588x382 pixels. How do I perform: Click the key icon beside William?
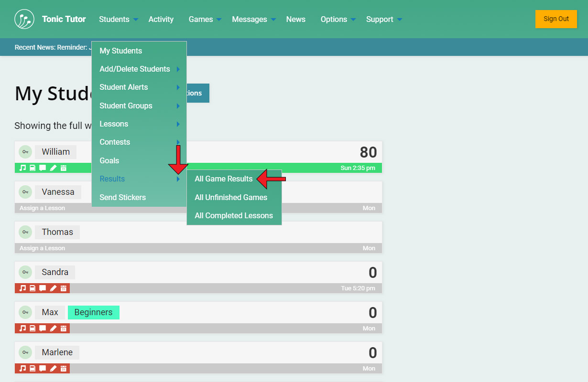click(x=25, y=152)
